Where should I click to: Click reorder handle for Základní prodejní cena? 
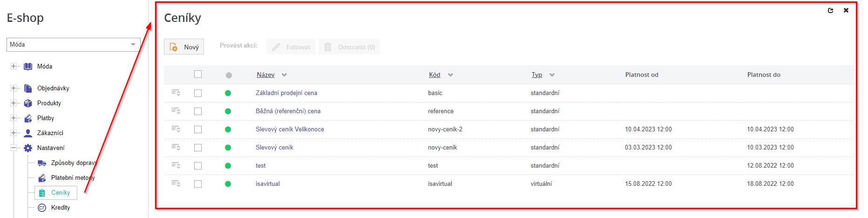click(x=176, y=93)
